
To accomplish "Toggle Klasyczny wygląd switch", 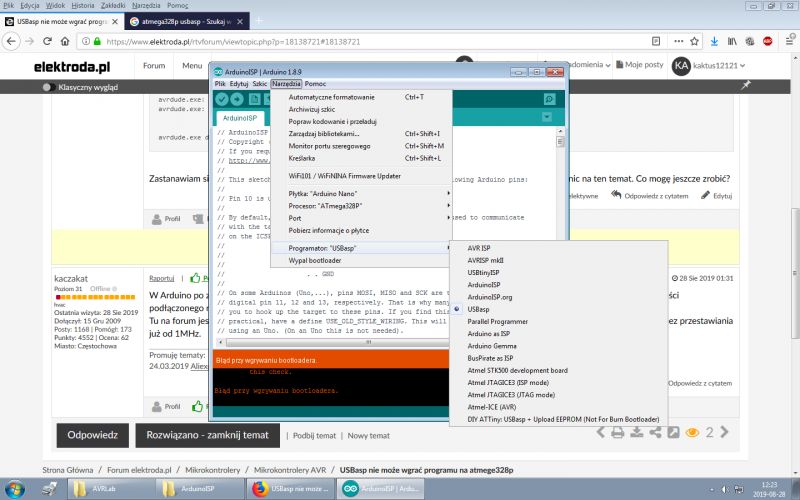I will [49, 87].
